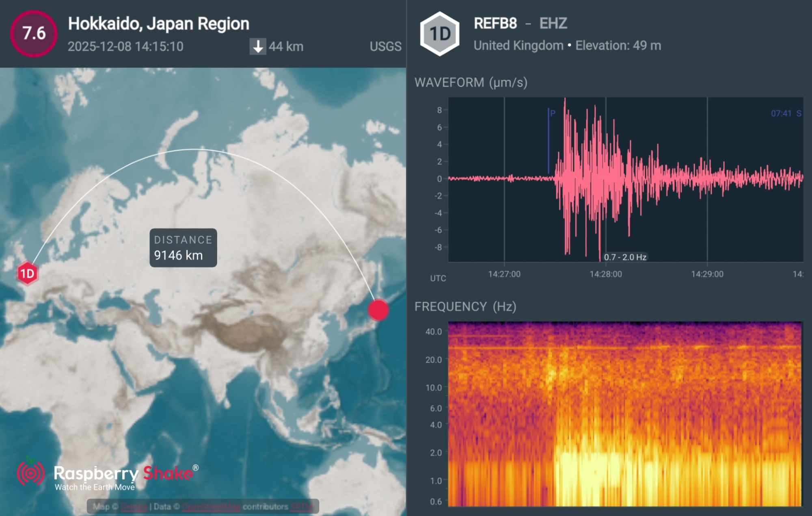Open the SRTM attribution link
This screenshot has width=812, height=516.
(301, 507)
